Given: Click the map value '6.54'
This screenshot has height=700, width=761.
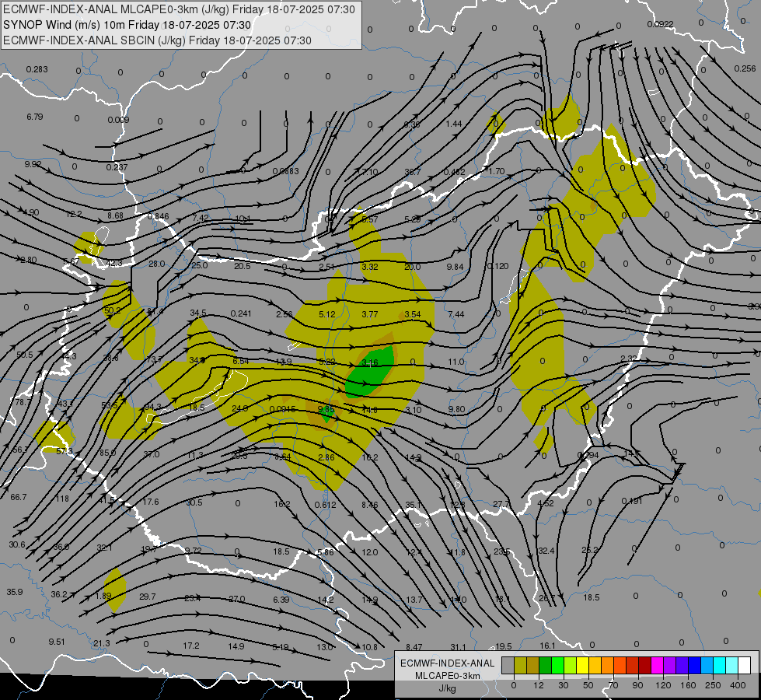Looking at the screenshot, I should [241, 361].
